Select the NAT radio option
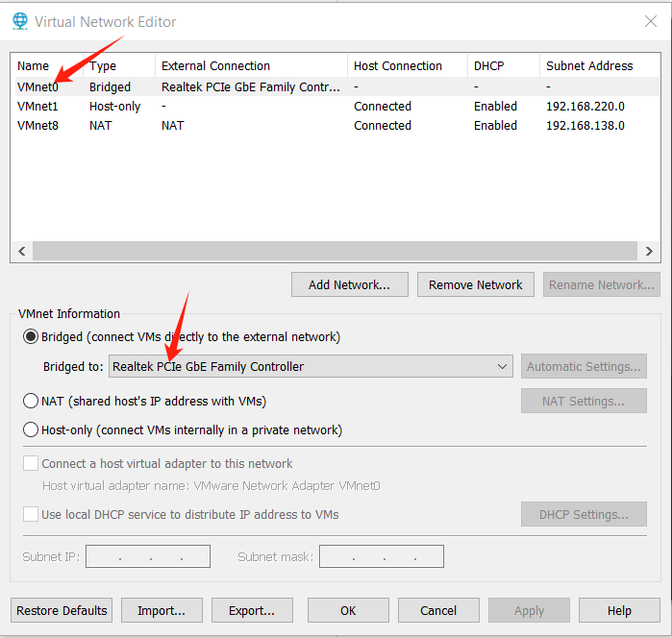The width and height of the screenshot is (672, 638). 31,401
